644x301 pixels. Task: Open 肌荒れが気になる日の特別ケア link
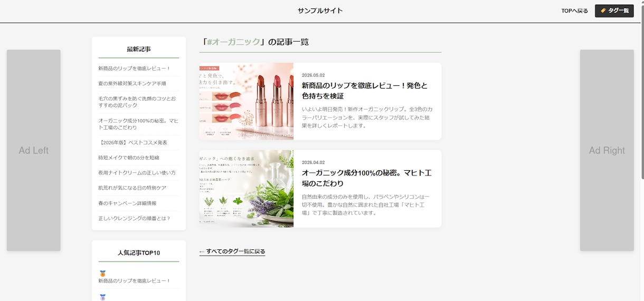[x=132, y=188]
